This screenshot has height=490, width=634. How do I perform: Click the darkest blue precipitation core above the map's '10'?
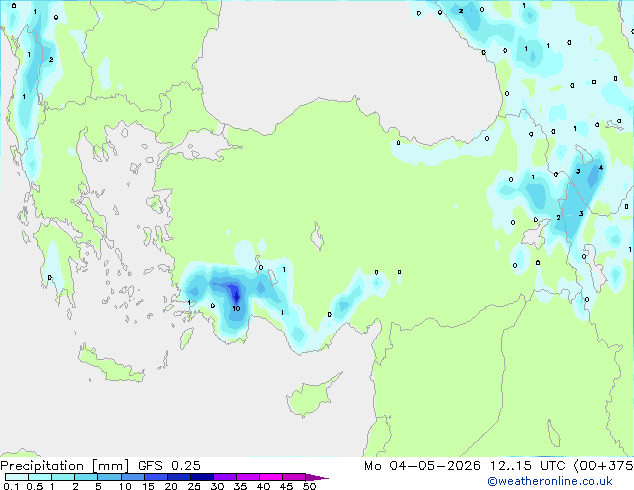coord(236,296)
